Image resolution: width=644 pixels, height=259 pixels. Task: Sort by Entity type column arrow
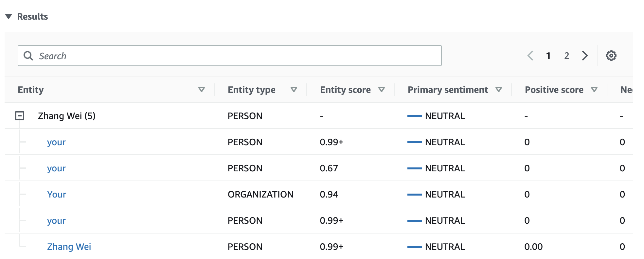point(294,90)
